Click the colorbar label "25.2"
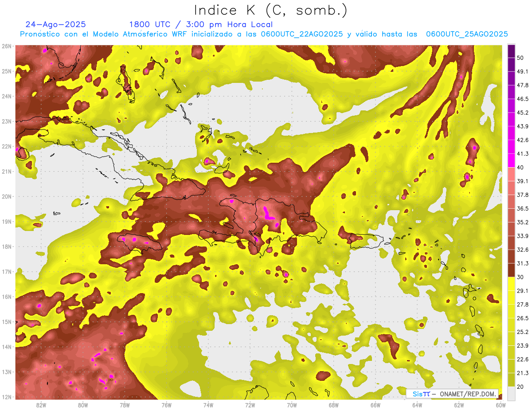 coord(522,332)
